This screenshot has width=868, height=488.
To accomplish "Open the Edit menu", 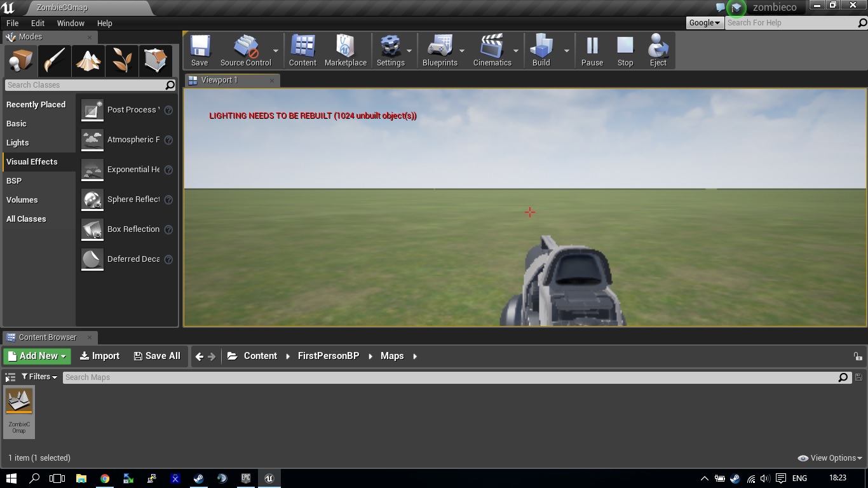I will click(37, 23).
